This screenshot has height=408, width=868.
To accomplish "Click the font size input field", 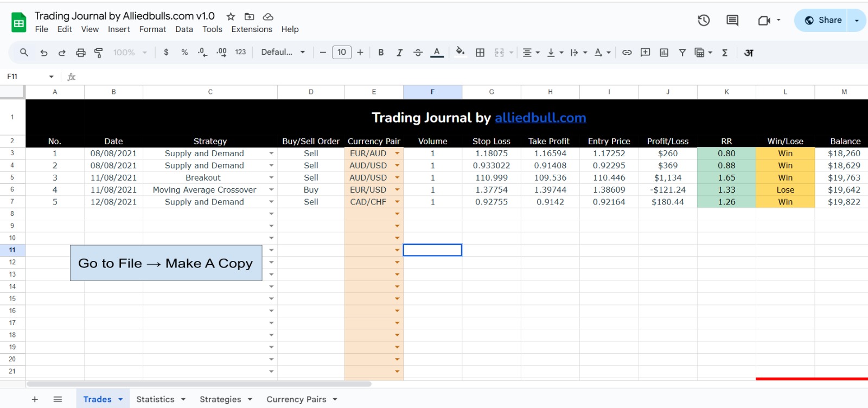I will [341, 53].
